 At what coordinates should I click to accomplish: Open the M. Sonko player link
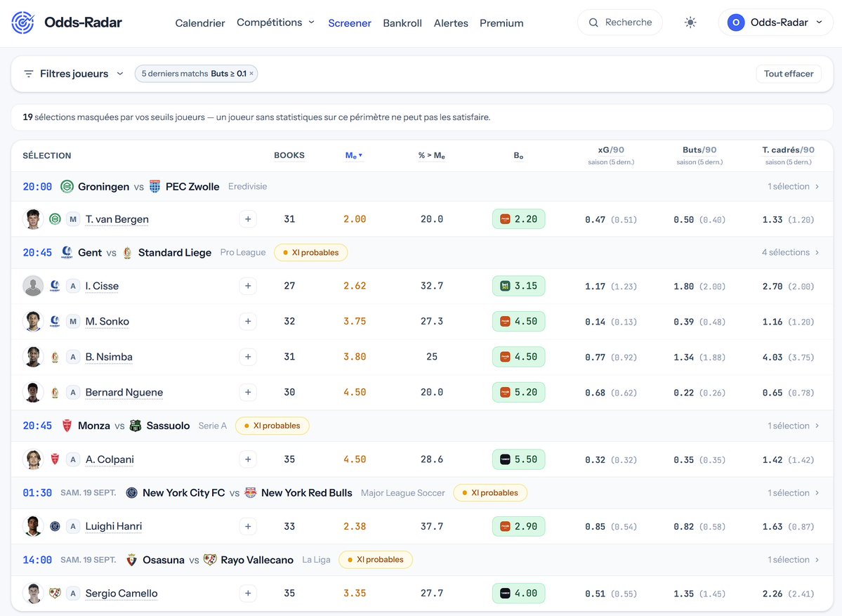click(107, 321)
